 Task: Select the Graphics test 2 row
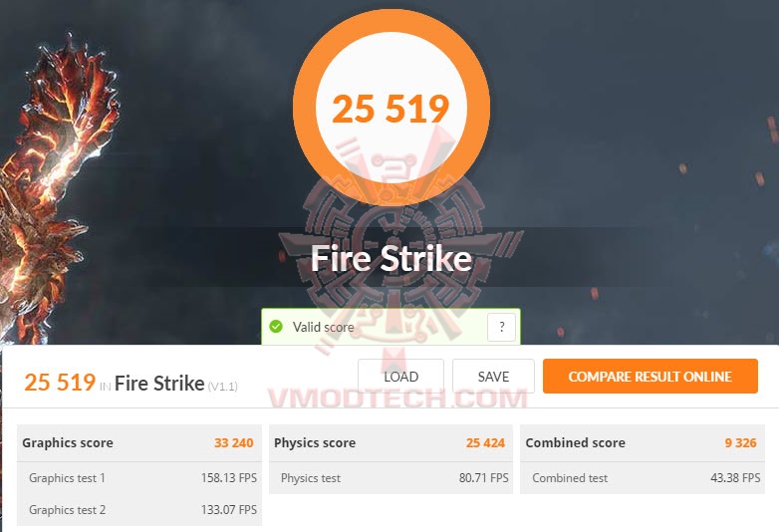pyautogui.click(x=139, y=510)
